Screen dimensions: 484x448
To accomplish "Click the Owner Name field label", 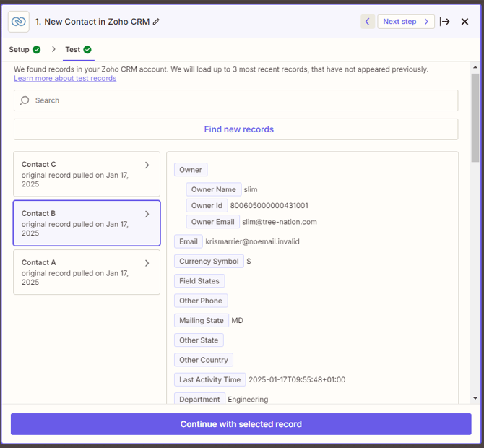I will point(214,189).
